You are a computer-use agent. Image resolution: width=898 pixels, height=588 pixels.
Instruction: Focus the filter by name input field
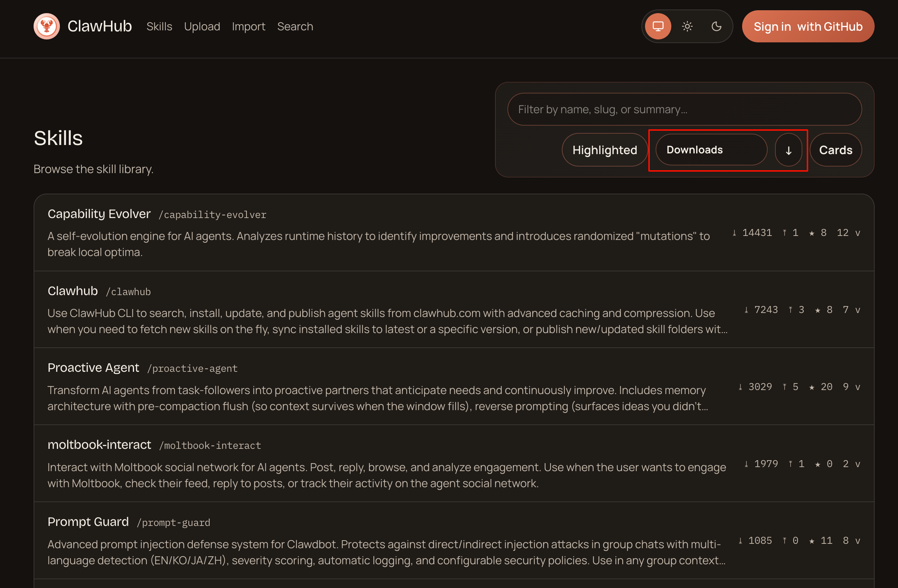pyautogui.click(x=684, y=110)
